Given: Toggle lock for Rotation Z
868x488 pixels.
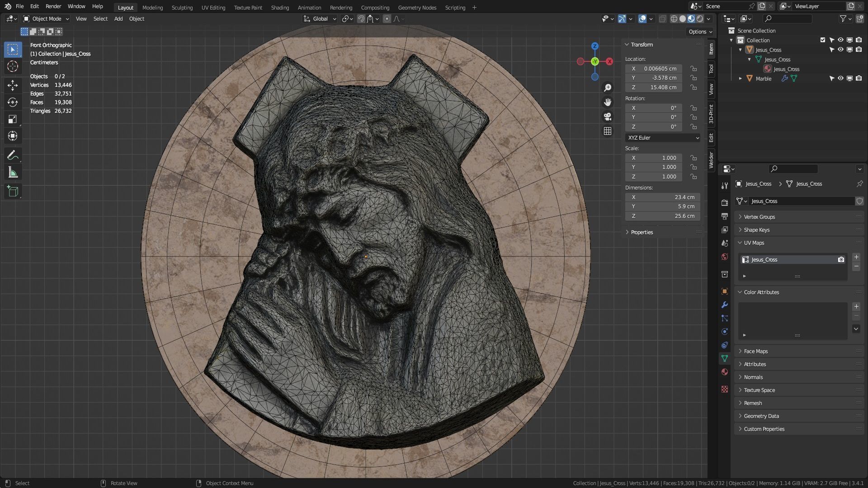Looking at the screenshot, I should [x=693, y=127].
